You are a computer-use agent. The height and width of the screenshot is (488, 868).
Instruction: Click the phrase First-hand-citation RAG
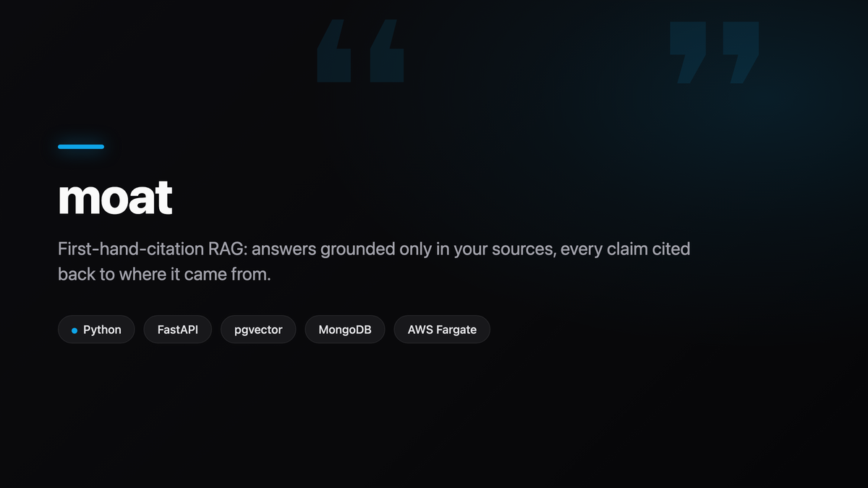tap(143, 249)
